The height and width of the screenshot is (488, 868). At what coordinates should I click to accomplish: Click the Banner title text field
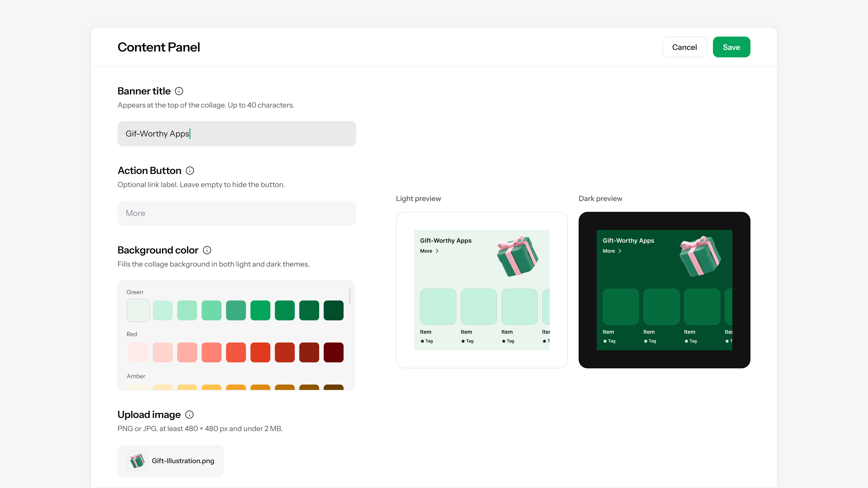point(237,134)
